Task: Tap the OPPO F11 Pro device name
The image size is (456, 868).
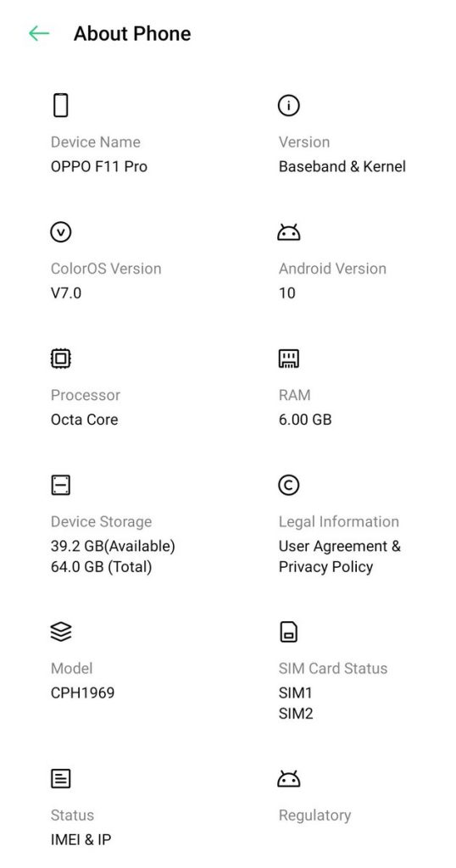Action: [99, 167]
